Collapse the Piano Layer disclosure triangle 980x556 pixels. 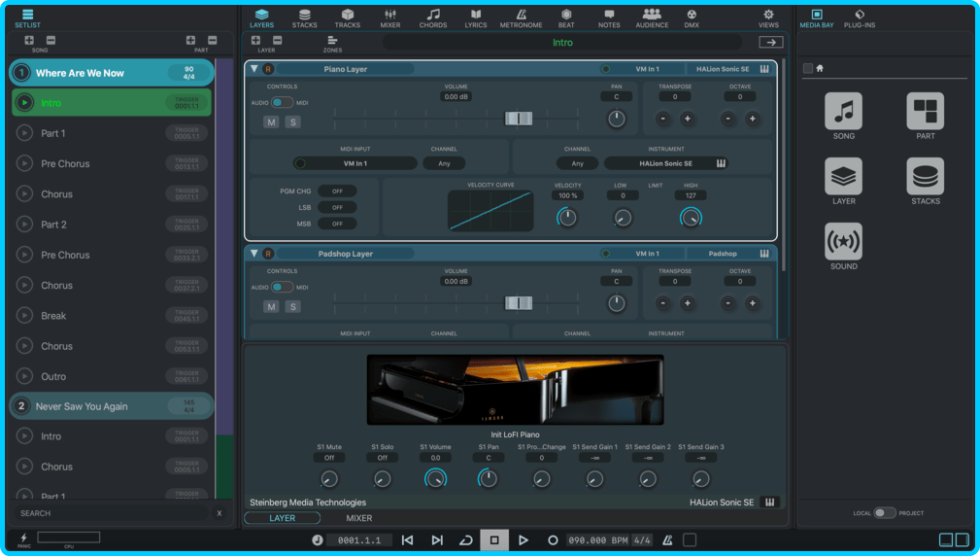tap(254, 69)
